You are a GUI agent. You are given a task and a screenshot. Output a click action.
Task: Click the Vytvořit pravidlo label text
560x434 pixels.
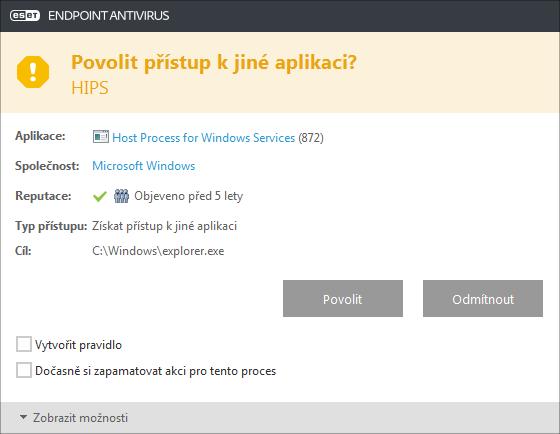(79, 345)
